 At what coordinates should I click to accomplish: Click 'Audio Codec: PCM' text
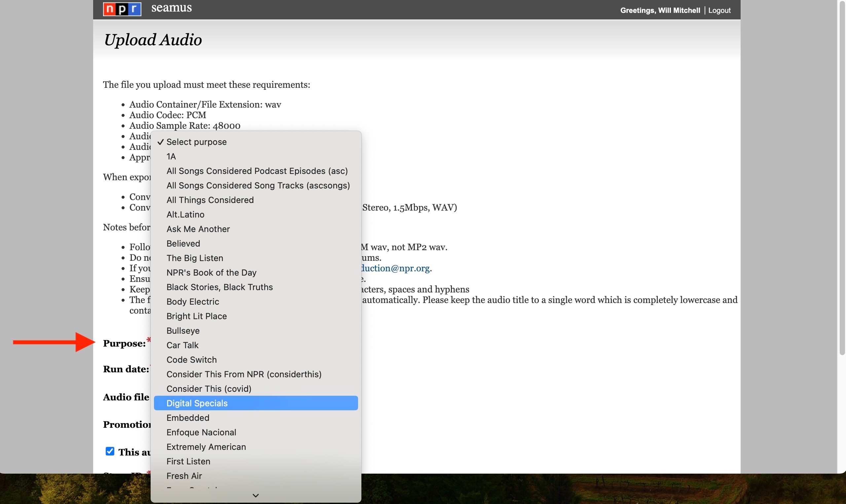(168, 115)
